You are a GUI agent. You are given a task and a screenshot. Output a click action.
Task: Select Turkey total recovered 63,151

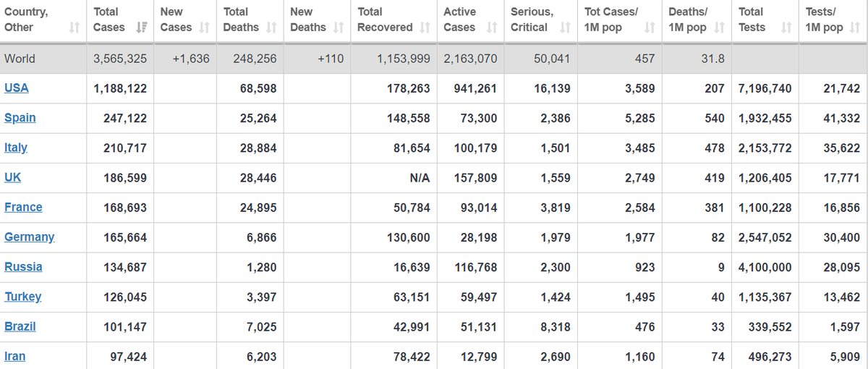point(412,296)
